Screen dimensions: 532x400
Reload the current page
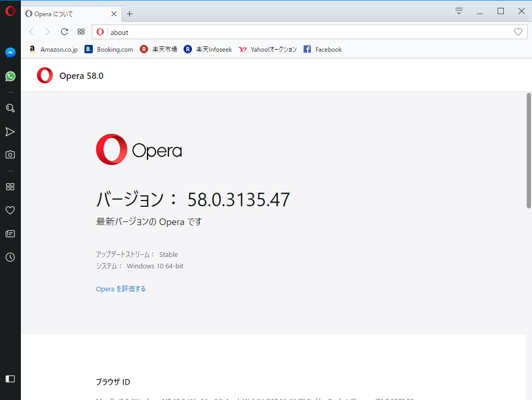tap(64, 31)
